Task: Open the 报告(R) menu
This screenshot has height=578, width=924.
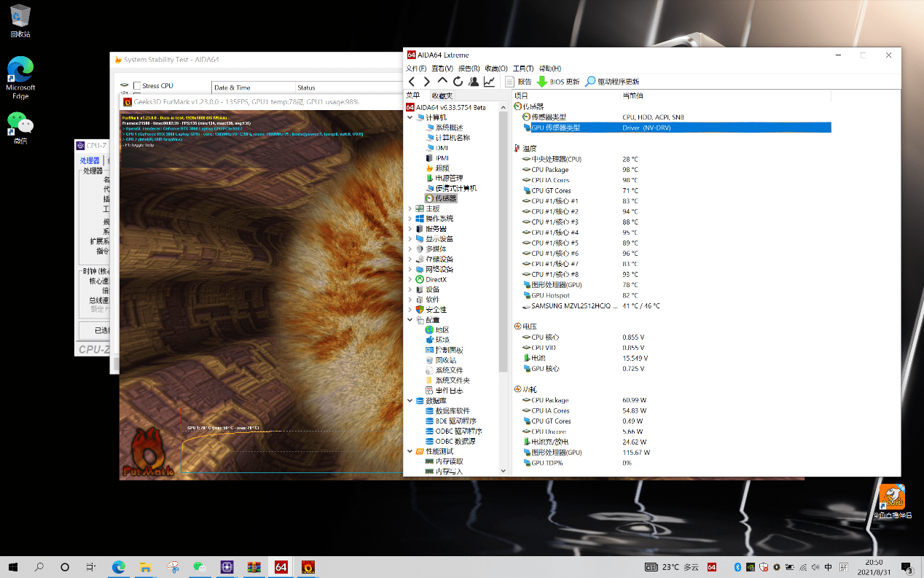Action: pos(469,69)
